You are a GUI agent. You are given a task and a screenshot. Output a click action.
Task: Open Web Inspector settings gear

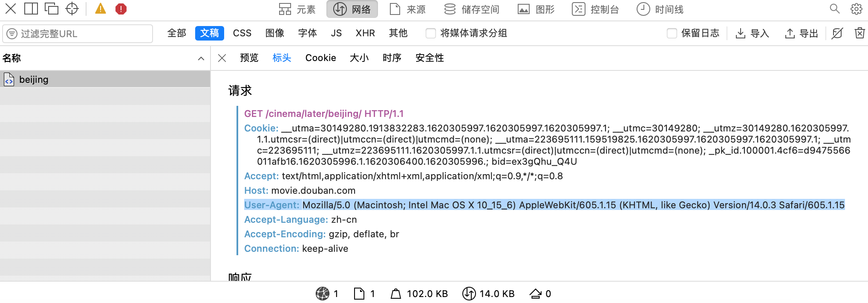click(856, 9)
